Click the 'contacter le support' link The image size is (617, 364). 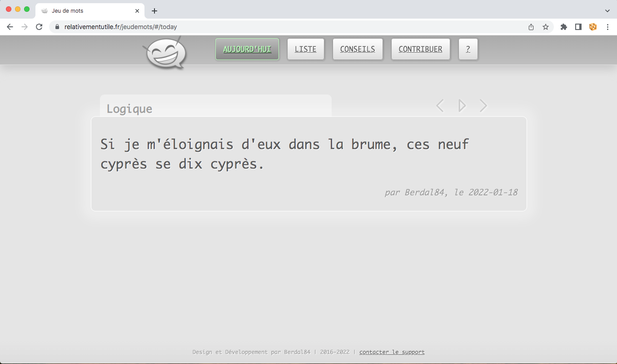click(392, 352)
